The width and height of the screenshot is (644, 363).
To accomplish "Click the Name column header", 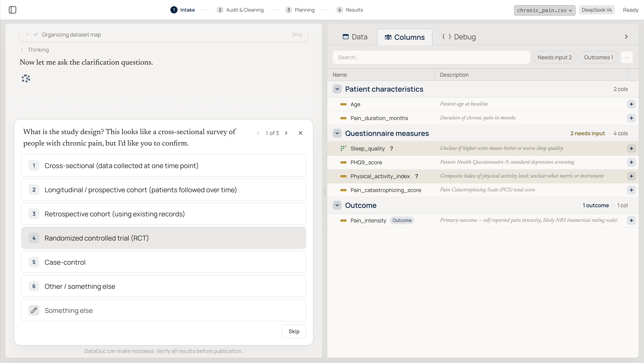I will pyautogui.click(x=340, y=75).
